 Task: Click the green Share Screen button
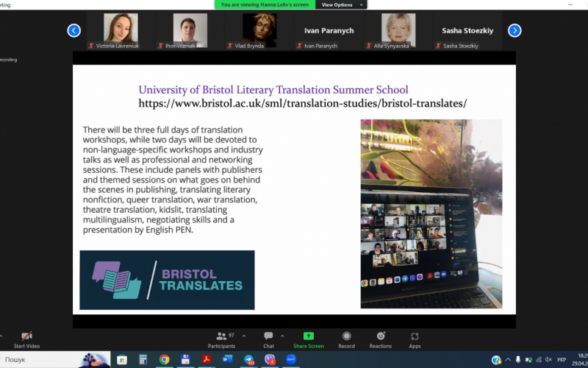tap(308, 340)
